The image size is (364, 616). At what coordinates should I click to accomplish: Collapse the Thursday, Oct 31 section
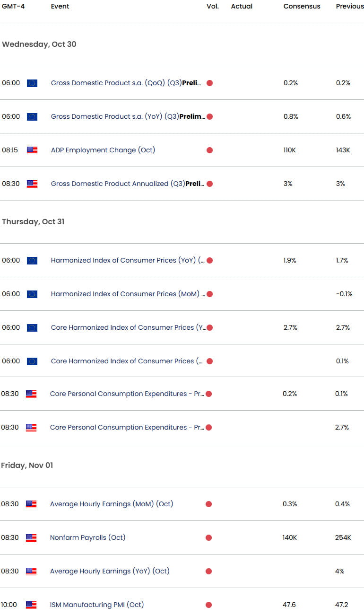32,221
